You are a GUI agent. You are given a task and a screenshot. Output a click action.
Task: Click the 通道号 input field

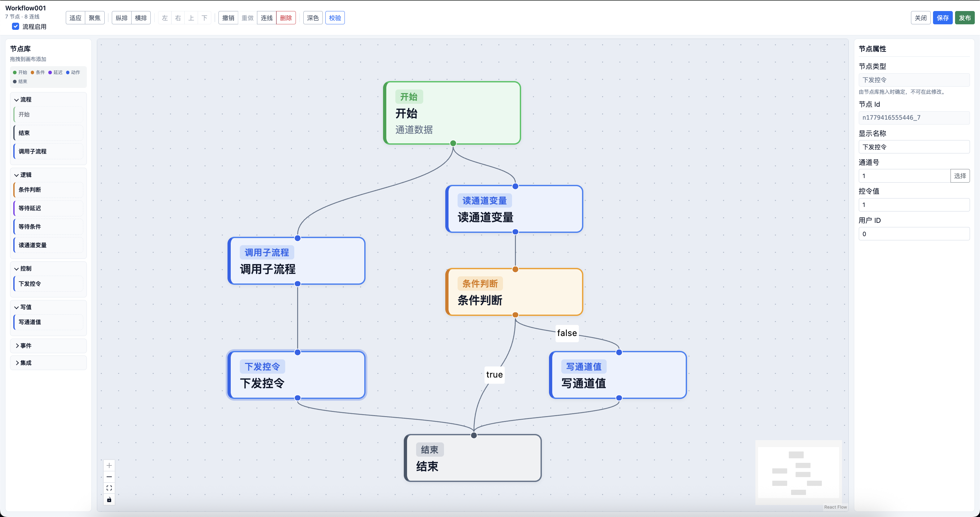(904, 176)
